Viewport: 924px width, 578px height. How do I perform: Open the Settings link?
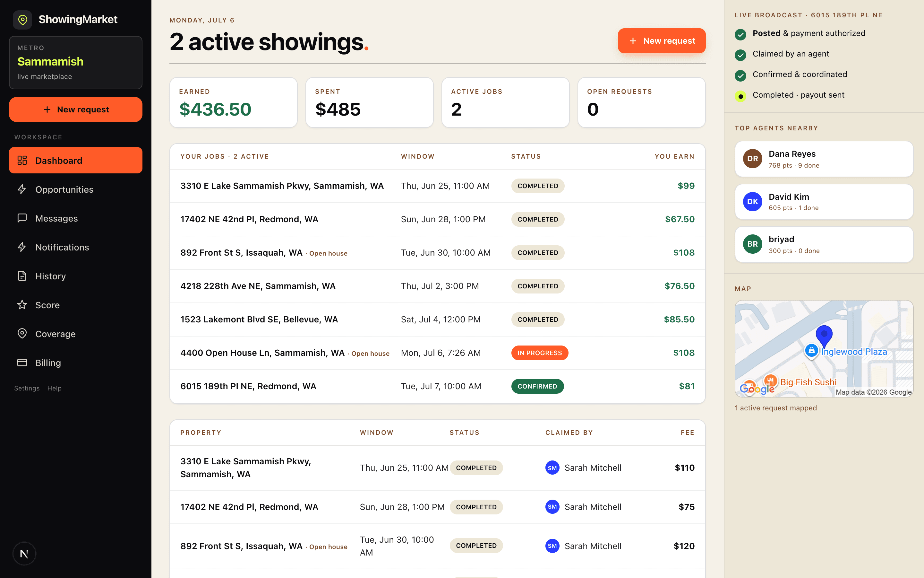[27, 388]
